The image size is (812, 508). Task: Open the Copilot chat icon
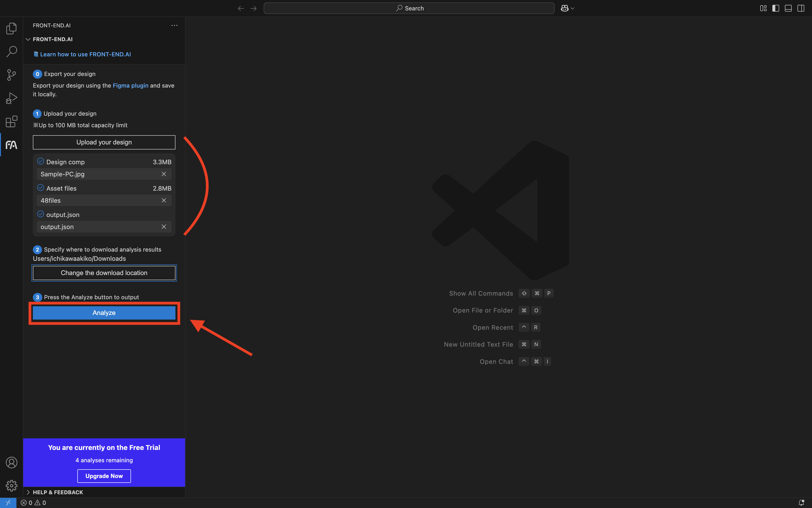[565, 8]
